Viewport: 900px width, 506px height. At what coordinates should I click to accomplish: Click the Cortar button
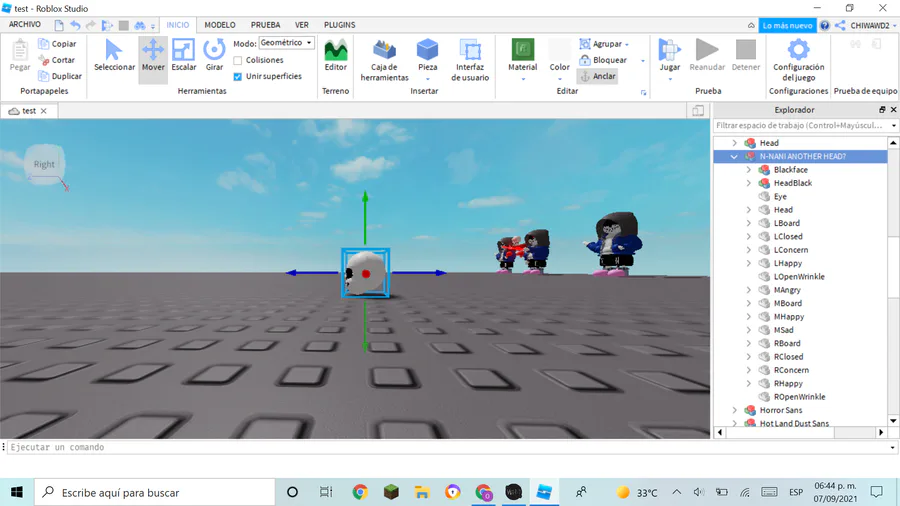coord(57,60)
